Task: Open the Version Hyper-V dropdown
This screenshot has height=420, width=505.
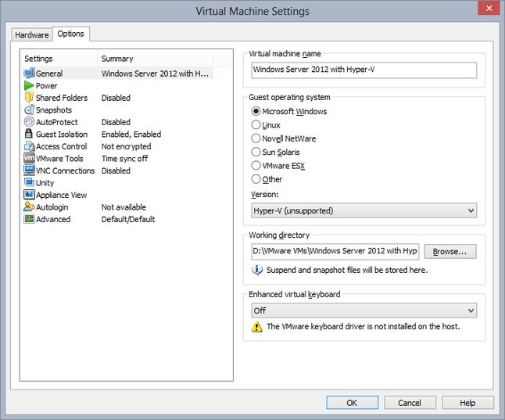Action: (x=364, y=210)
